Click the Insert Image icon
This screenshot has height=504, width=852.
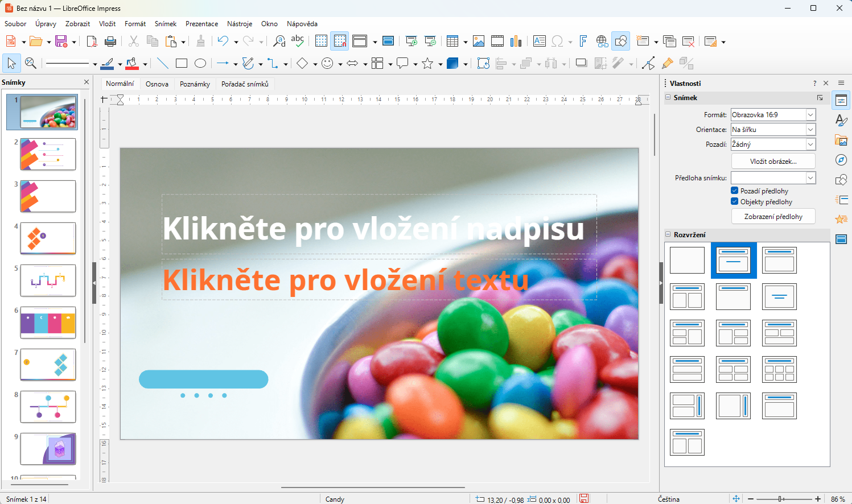(479, 41)
